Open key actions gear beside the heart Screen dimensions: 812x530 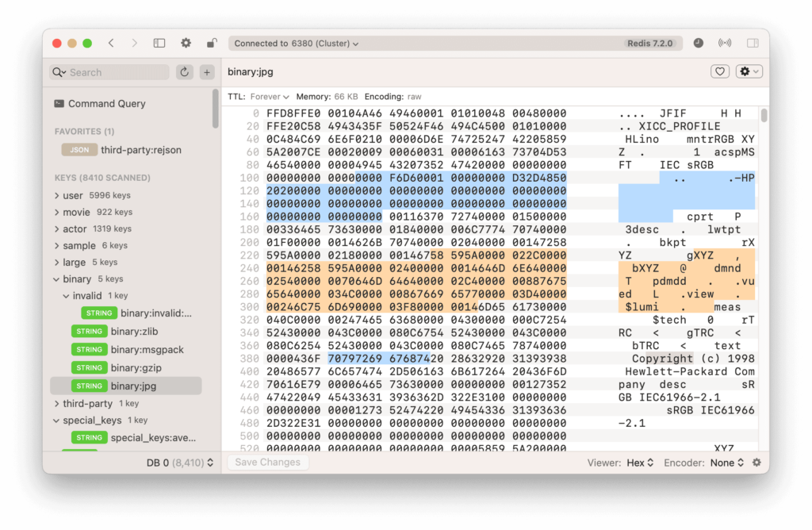(x=746, y=71)
